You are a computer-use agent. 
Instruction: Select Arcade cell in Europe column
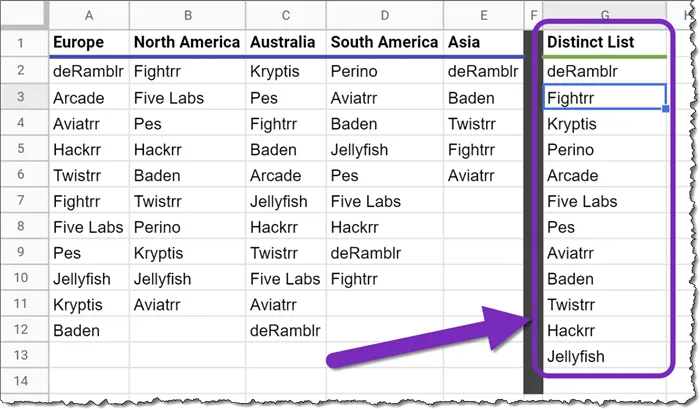(x=89, y=98)
